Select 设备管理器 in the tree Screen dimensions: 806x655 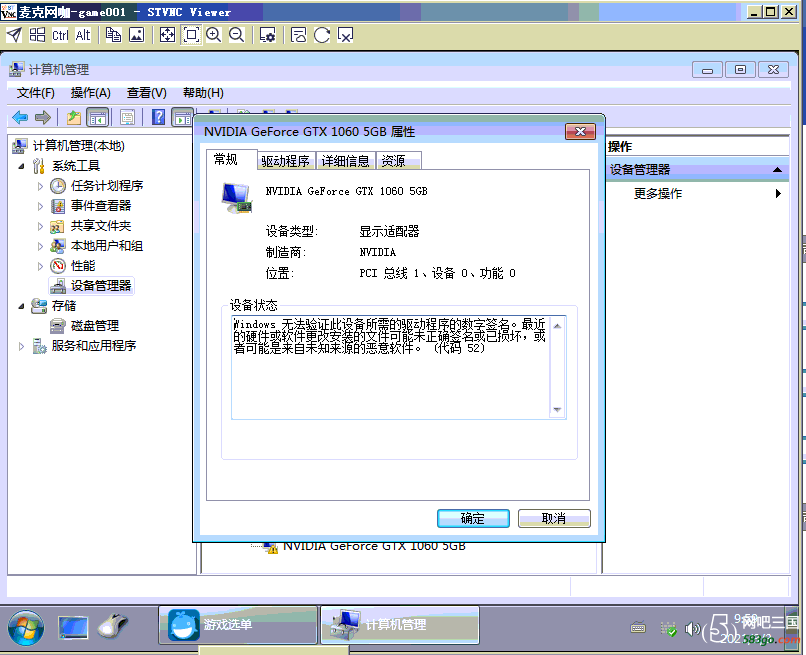(x=101, y=285)
